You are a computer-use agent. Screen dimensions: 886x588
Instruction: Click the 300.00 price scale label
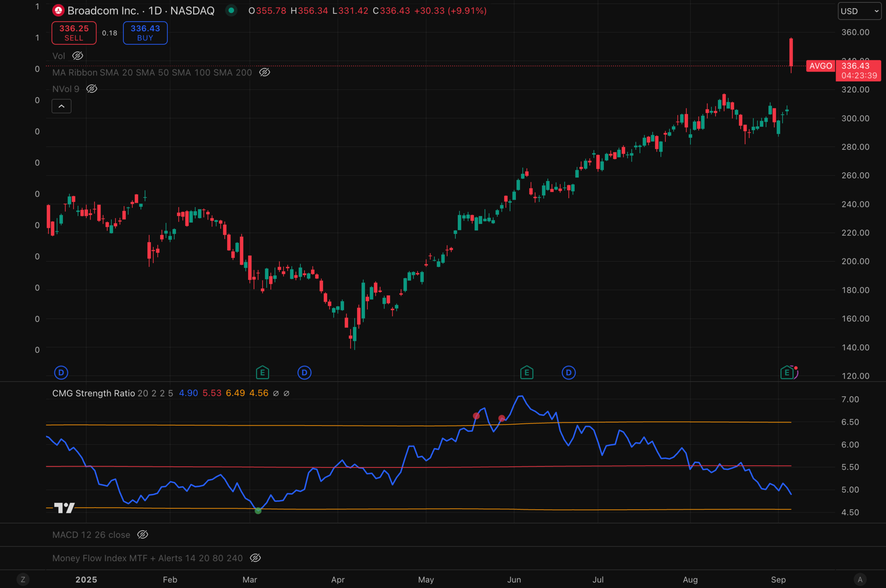855,119
